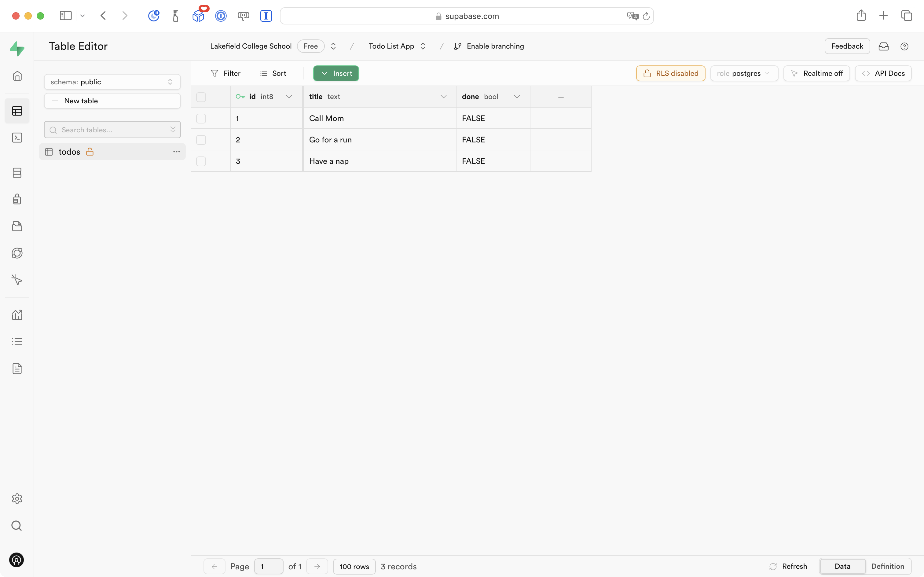Image resolution: width=924 pixels, height=577 pixels.
Task: Open the role postgres dropdown
Action: pyautogui.click(x=744, y=73)
